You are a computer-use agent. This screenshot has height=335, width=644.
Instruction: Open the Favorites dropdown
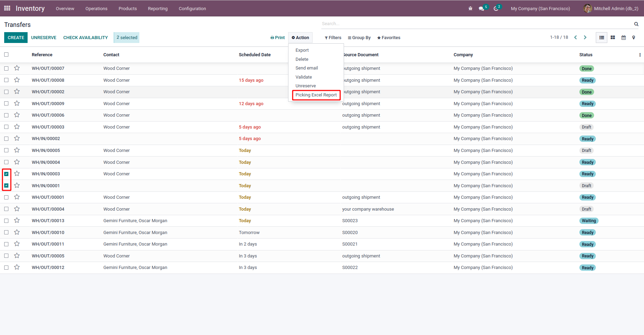389,38
